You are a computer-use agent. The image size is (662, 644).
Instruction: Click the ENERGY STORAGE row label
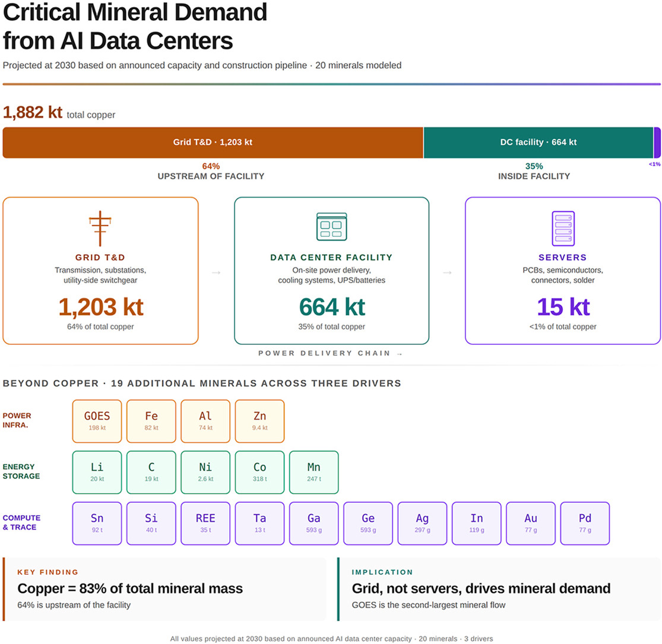[21, 471]
